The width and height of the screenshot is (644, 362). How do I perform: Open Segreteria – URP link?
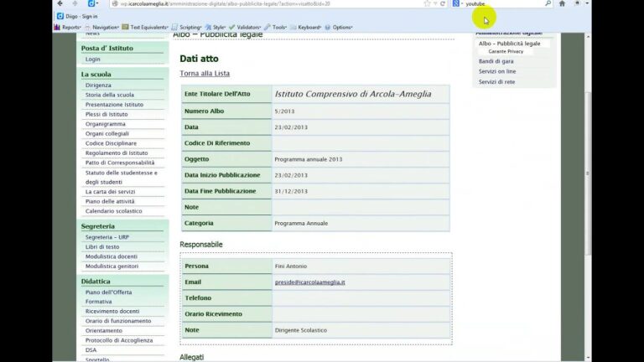(107, 237)
